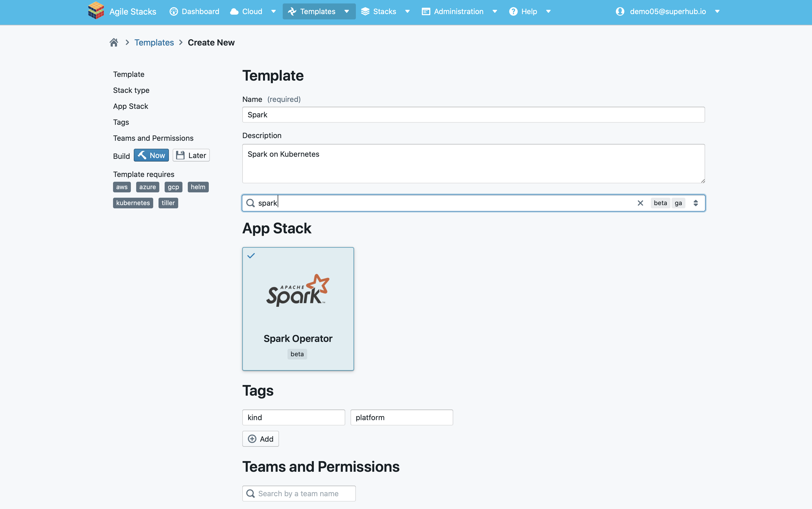The height and width of the screenshot is (509, 812).
Task: Expand the Help dropdown arrow
Action: (548, 11)
